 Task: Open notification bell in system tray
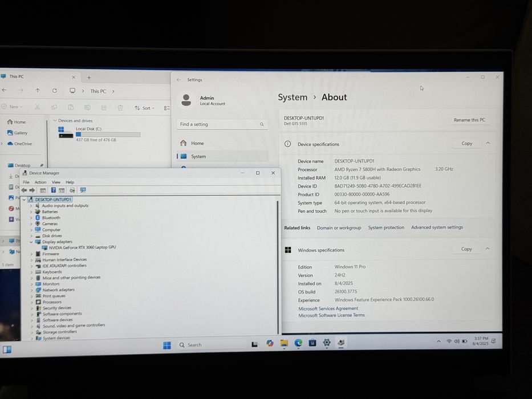pos(494,341)
